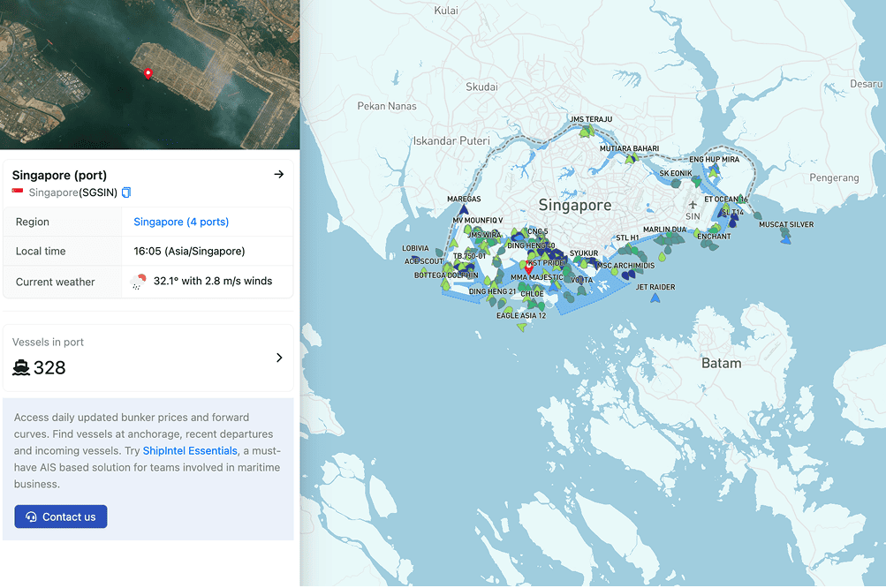Viewport: 886px width, 588px height.
Task: Click the weather icon in Current weather row
Action: click(x=138, y=282)
